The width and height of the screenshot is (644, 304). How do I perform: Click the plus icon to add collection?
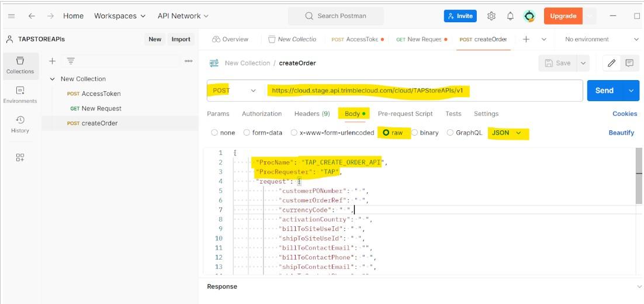(52, 61)
